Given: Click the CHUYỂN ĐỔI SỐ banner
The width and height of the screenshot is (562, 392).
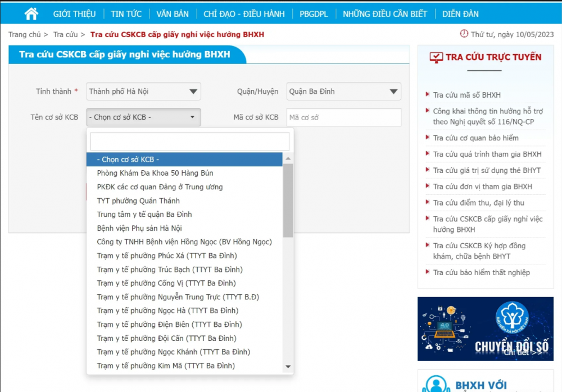Looking at the screenshot, I should [x=486, y=329].
